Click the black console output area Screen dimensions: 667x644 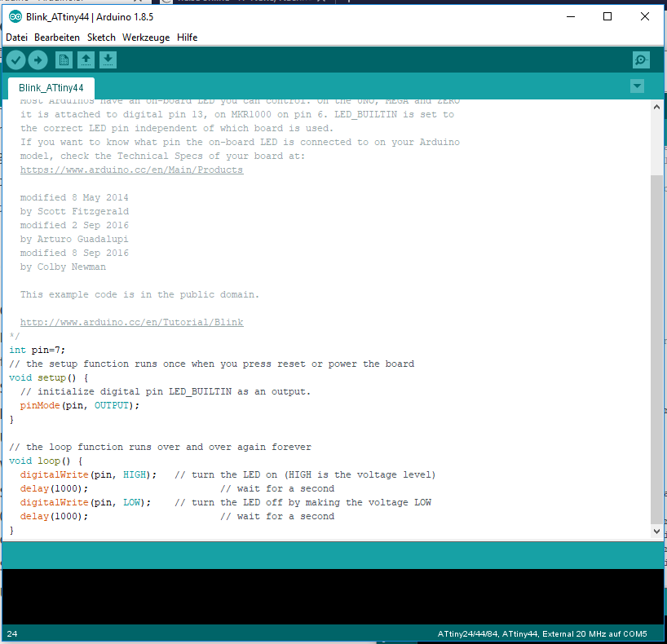pos(333,597)
